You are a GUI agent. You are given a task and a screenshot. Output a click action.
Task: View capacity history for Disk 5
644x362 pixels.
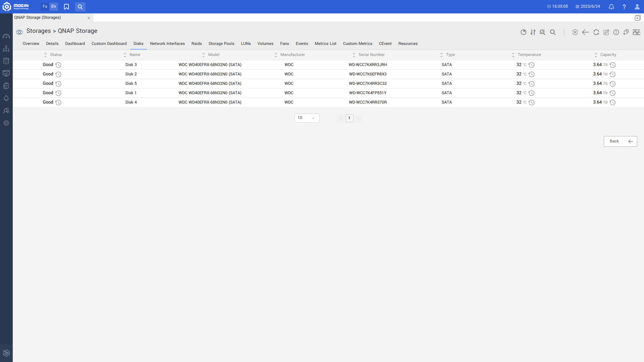(613, 84)
